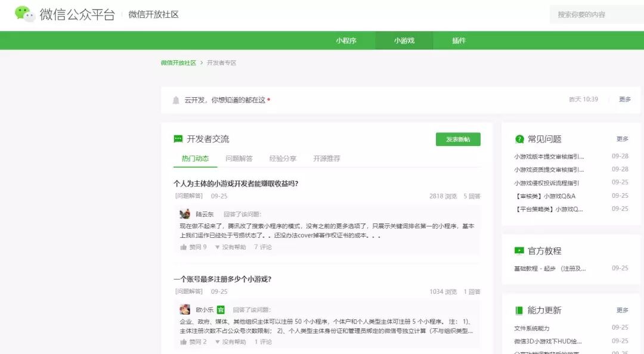
Task: Click the thumbs-up icon next to 赞同 2
Action: 184,341
